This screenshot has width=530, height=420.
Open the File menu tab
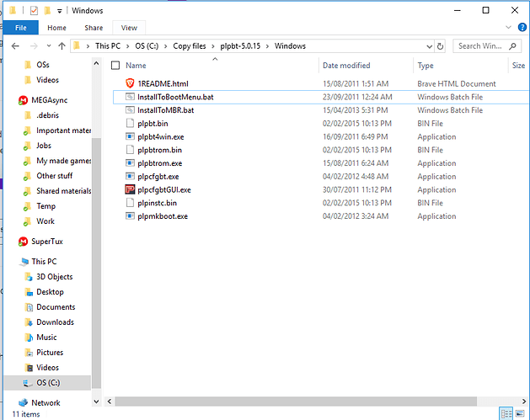[x=20, y=28]
